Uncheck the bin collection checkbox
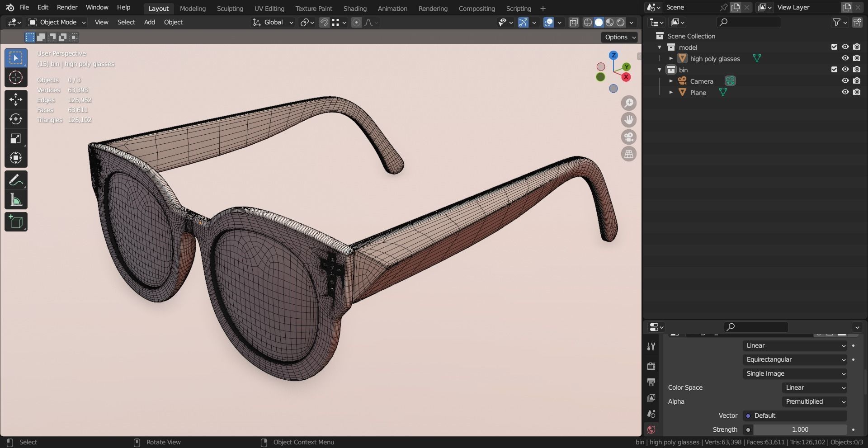 point(834,70)
